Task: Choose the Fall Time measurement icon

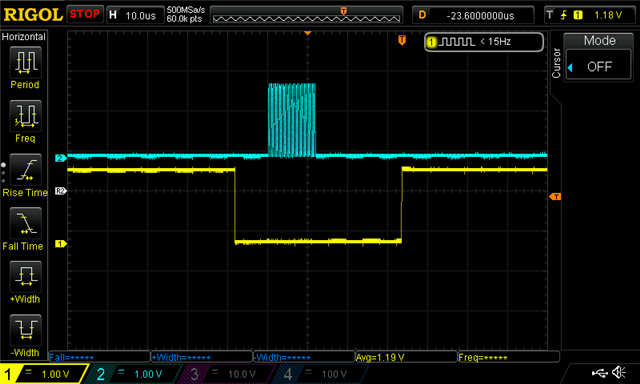Action: pyautogui.click(x=25, y=223)
